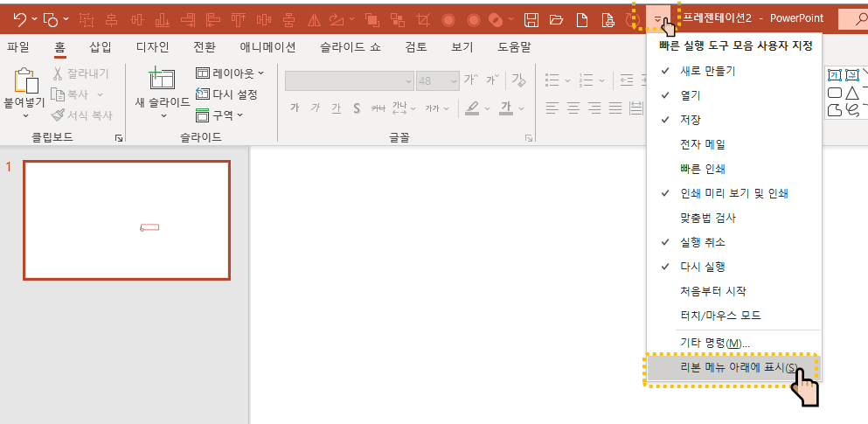Click the Shapes icon in the quick access toolbar

[x=51, y=20]
